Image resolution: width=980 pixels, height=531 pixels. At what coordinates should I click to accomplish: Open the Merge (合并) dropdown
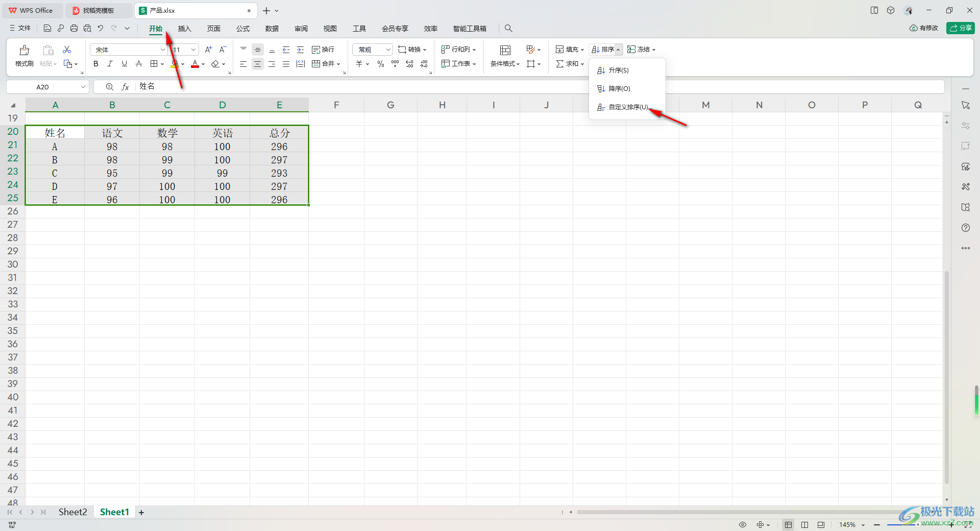326,64
